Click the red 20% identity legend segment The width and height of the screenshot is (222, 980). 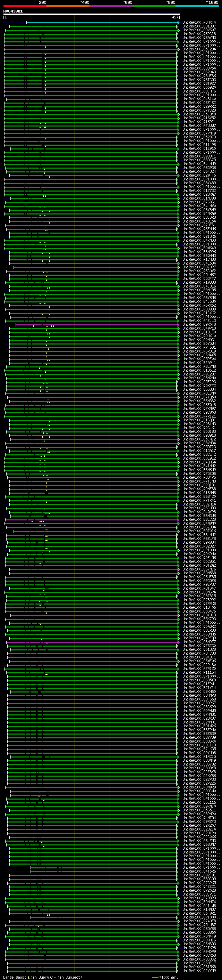pos(25,6)
